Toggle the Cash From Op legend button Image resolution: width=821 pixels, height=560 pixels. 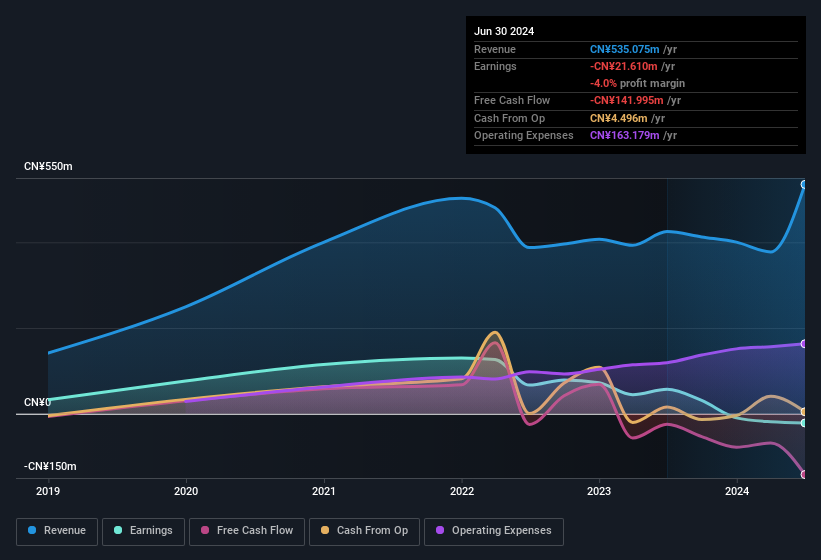[x=364, y=531]
